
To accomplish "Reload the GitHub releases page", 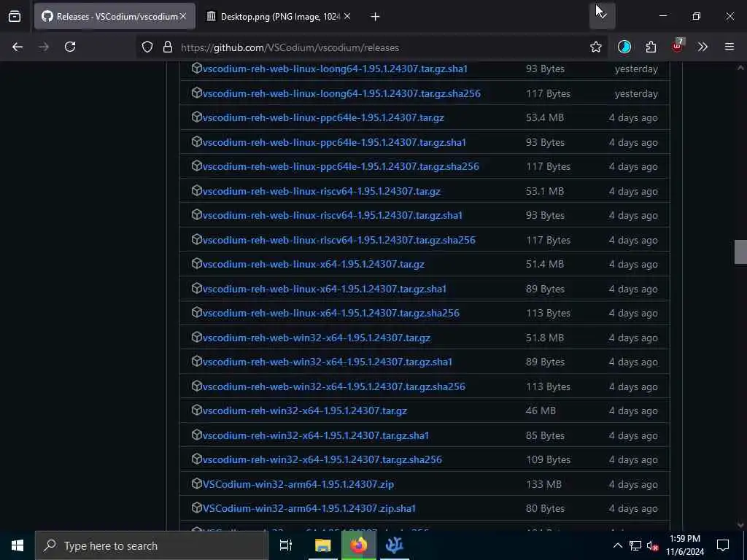I will pos(70,47).
